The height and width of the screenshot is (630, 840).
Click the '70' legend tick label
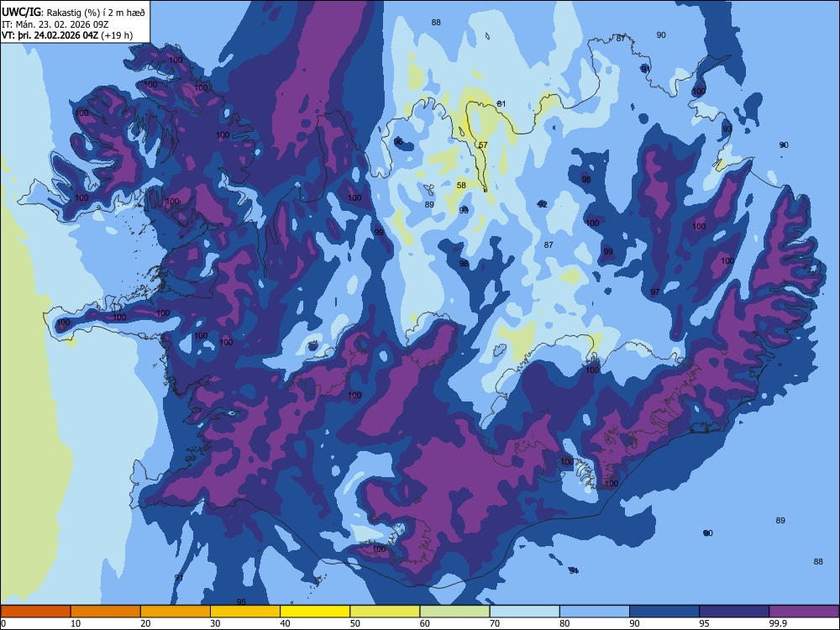pyautogui.click(x=495, y=623)
